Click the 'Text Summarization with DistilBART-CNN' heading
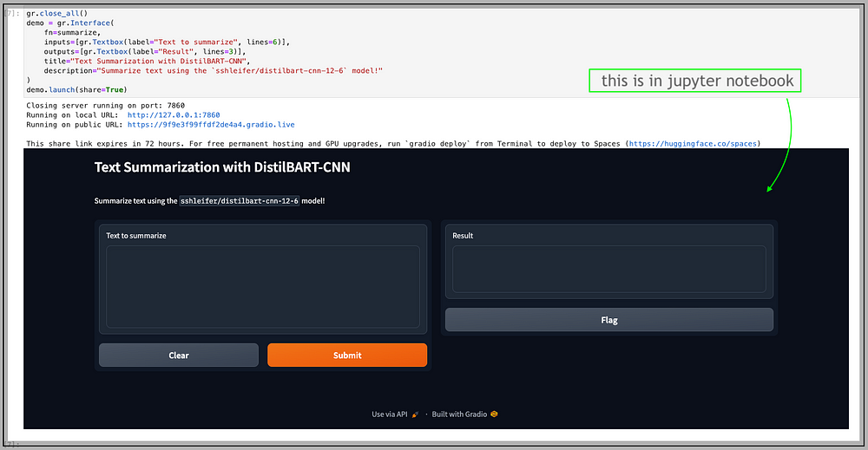This screenshot has height=450, width=868. [x=222, y=167]
